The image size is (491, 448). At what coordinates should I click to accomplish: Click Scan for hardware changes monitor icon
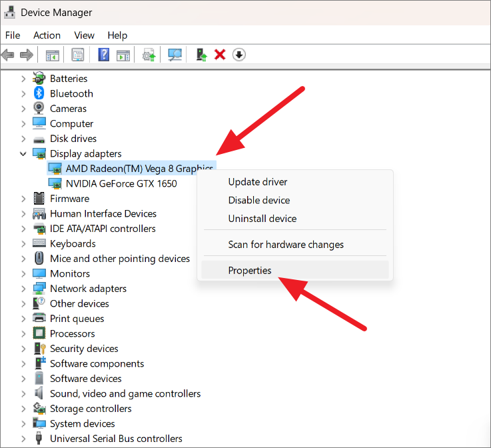coord(175,55)
